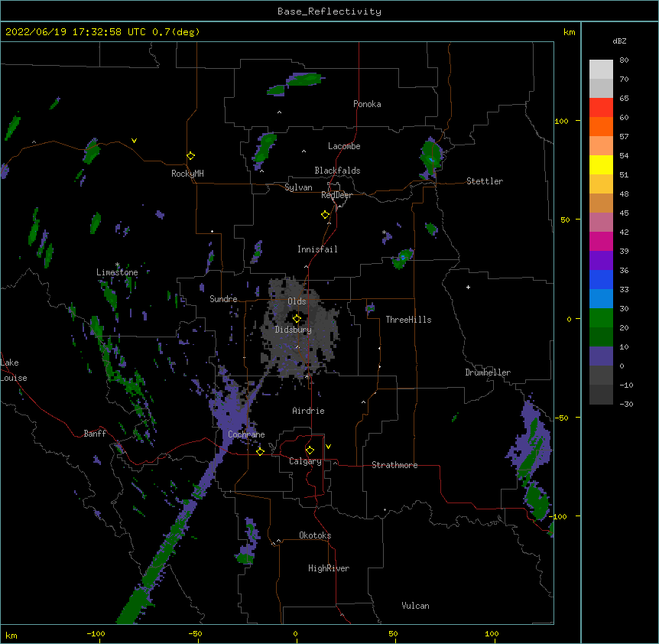Click the white asterisk marker above Limestone
Viewport: 659px width, 644px height.
pyautogui.click(x=118, y=265)
